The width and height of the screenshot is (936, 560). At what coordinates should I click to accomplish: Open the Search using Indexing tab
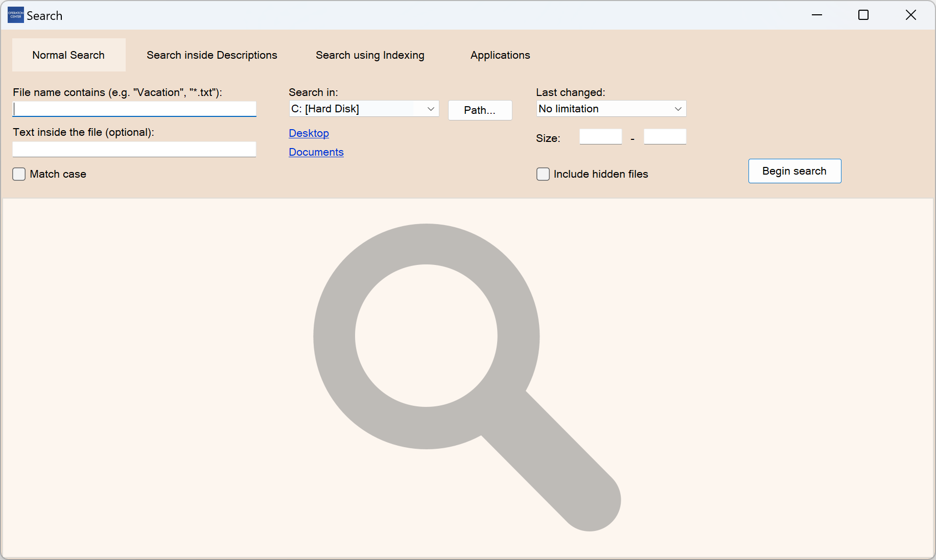tap(370, 55)
